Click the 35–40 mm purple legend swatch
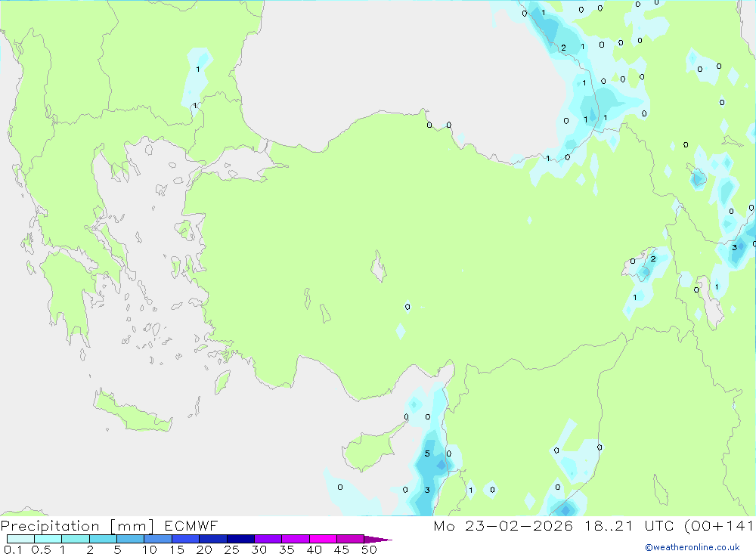This screenshot has width=756, height=554. (296, 539)
